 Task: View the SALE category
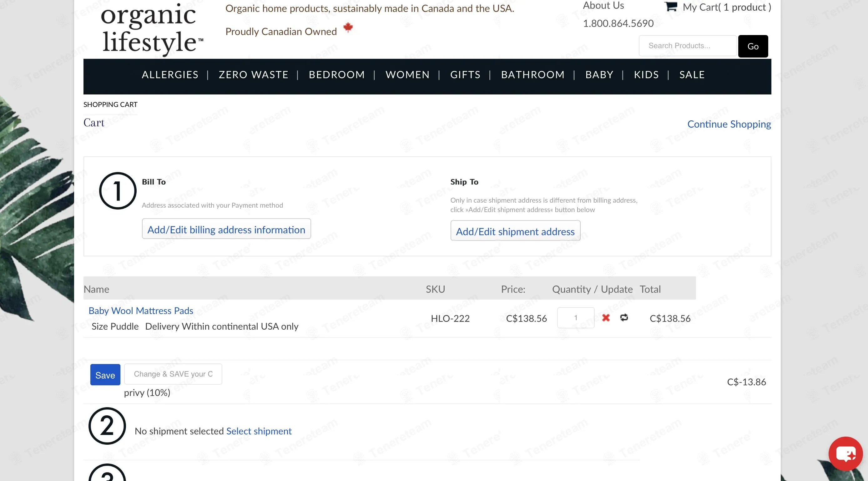tap(692, 74)
